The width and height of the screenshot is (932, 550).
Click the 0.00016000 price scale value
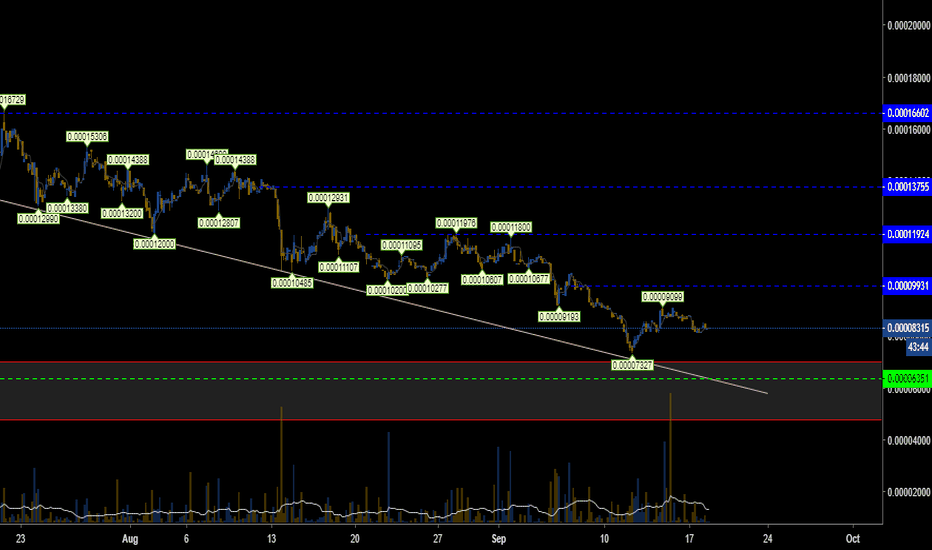(x=909, y=130)
